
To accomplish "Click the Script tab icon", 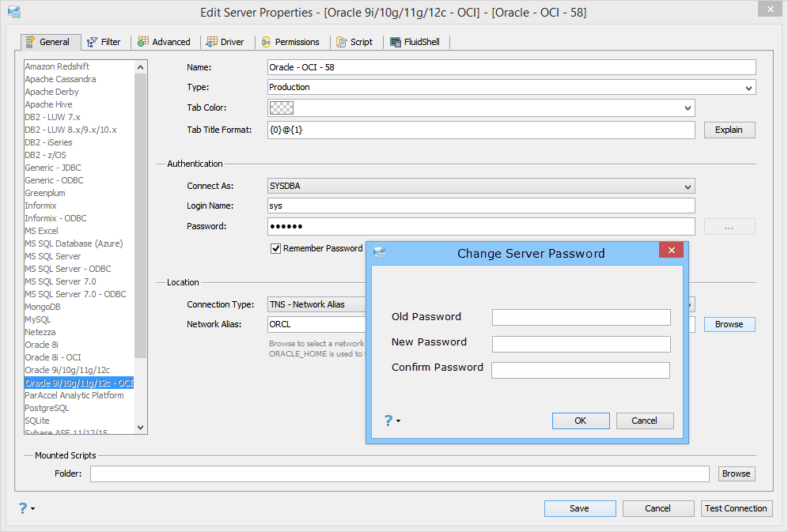I will pos(342,42).
